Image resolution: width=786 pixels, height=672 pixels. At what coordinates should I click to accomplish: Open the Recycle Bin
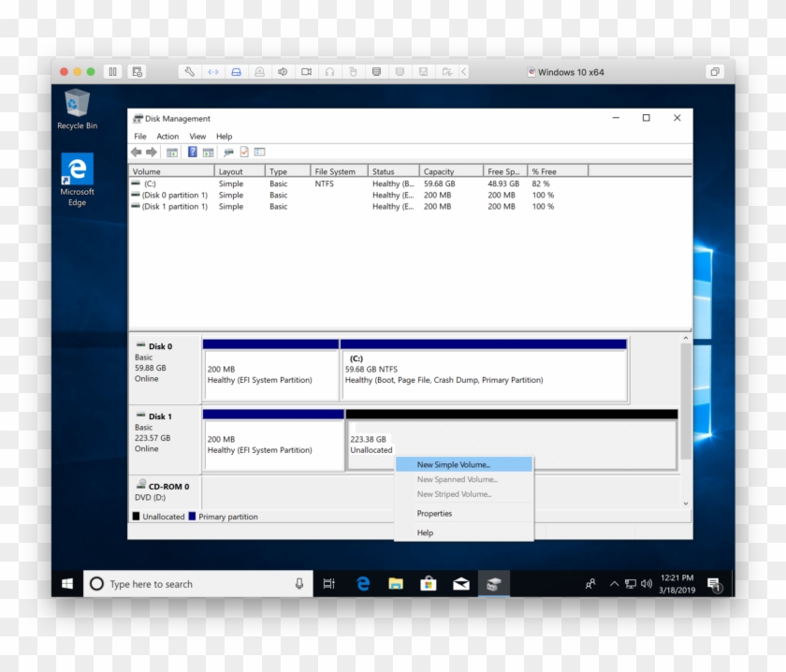coord(76,106)
